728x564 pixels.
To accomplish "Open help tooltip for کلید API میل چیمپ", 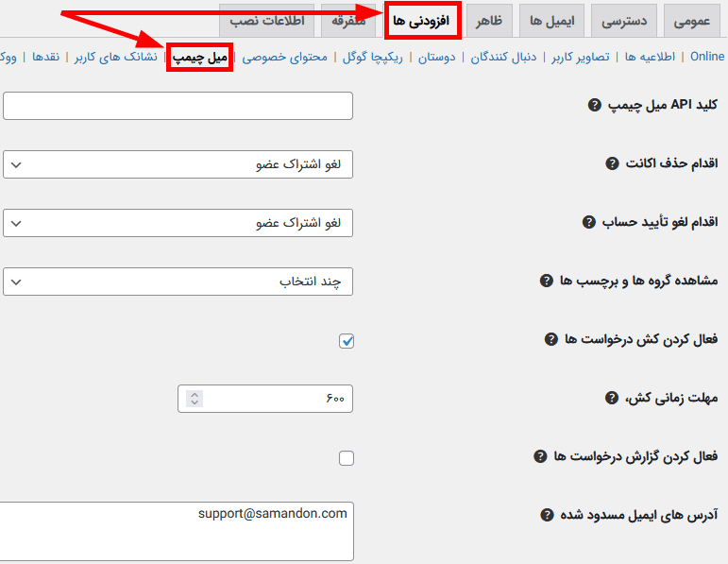I will (594, 105).
